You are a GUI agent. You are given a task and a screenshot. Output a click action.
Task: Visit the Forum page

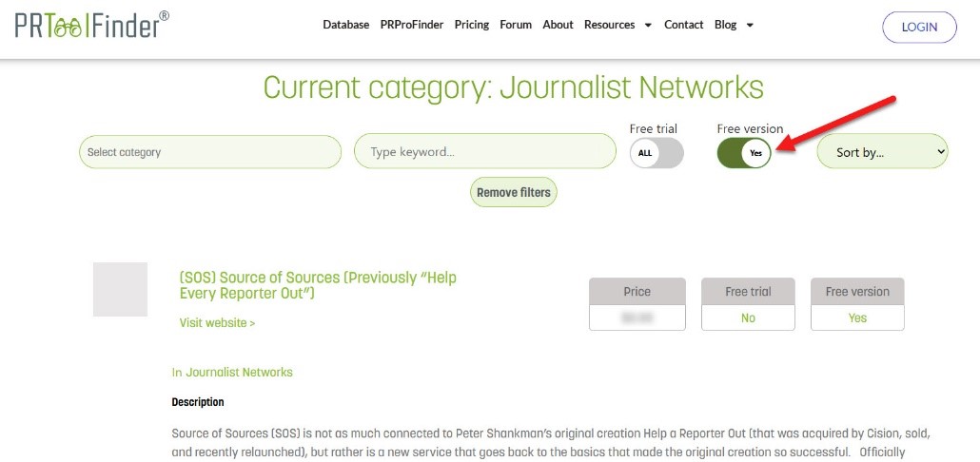click(516, 25)
